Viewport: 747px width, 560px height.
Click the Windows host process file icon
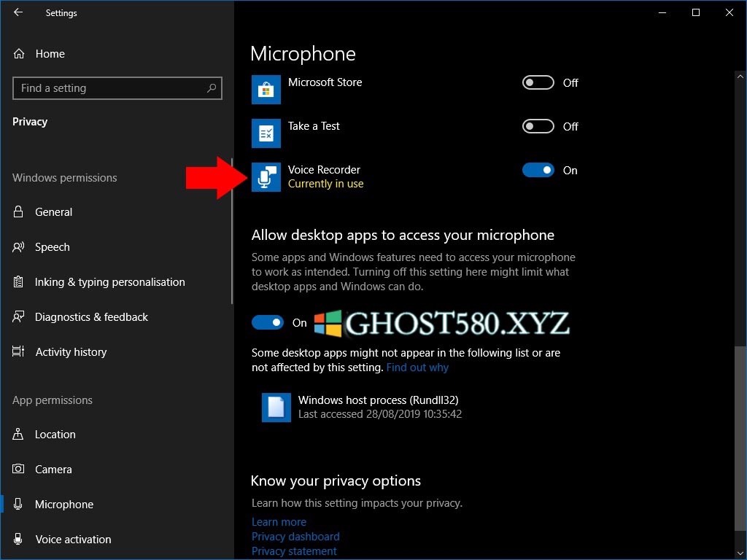point(276,407)
